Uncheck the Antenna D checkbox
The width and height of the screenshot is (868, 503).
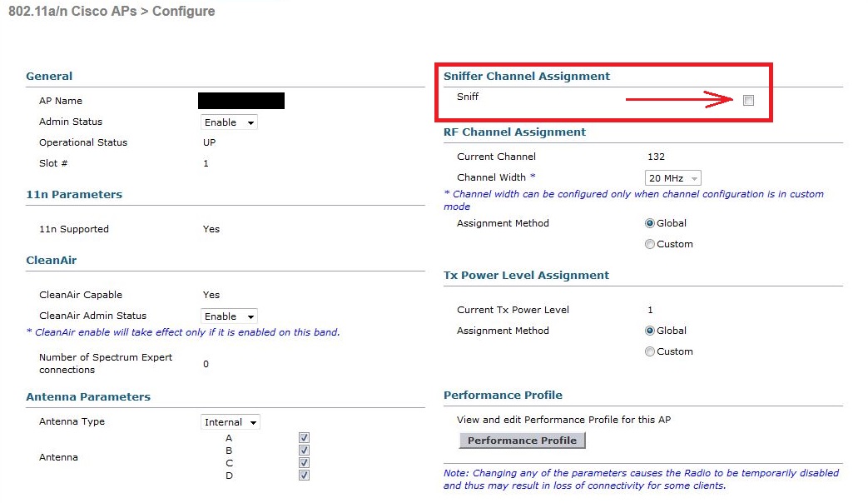tap(304, 476)
